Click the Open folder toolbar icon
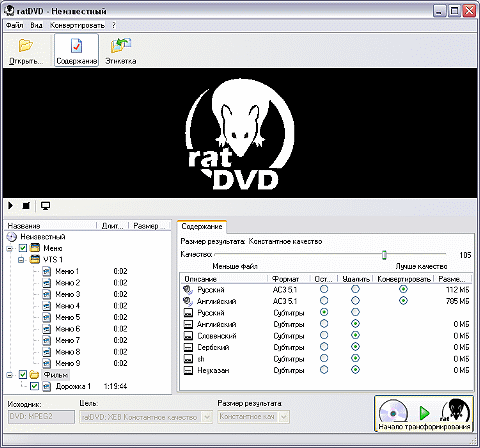 pos(25,45)
